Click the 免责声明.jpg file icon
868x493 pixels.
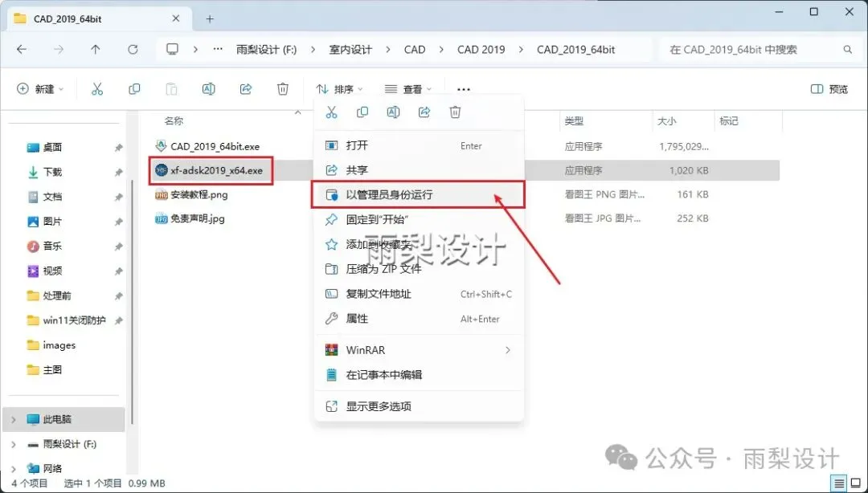coord(161,218)
